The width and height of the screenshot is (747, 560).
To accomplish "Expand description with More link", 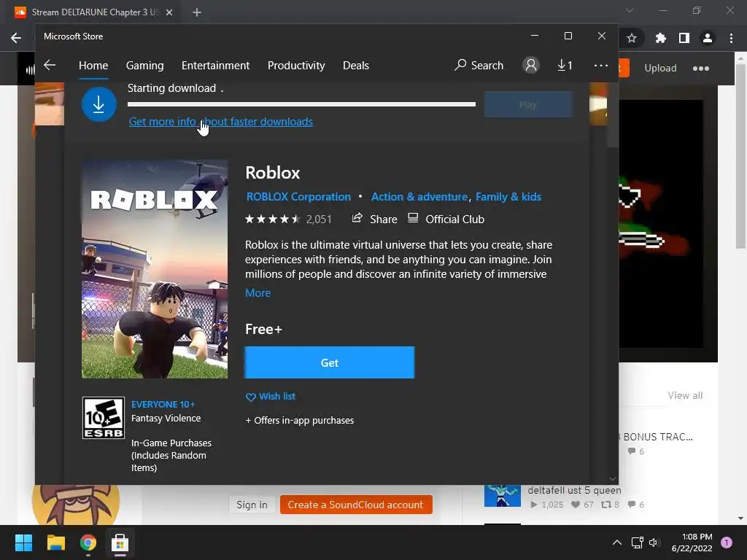I will point(258,293).
